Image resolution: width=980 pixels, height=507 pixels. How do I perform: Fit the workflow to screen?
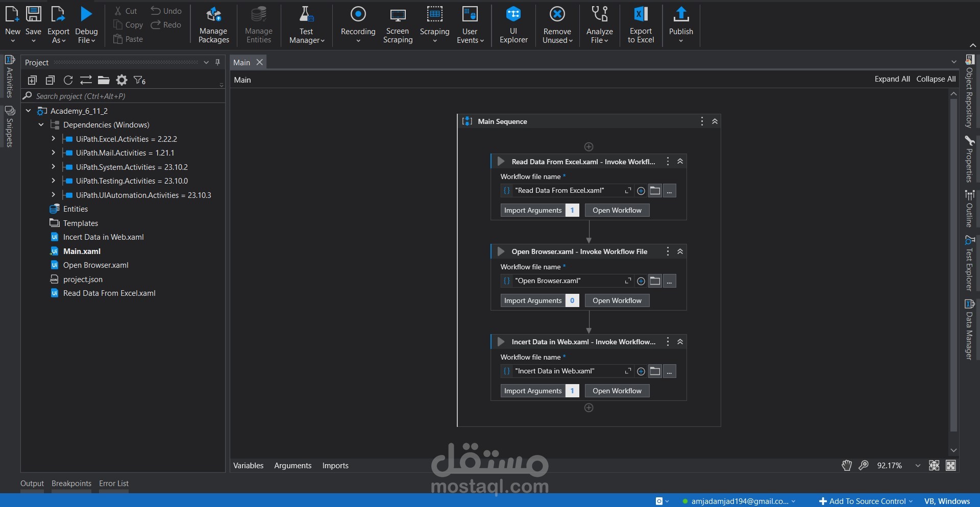tap(934, 465)
